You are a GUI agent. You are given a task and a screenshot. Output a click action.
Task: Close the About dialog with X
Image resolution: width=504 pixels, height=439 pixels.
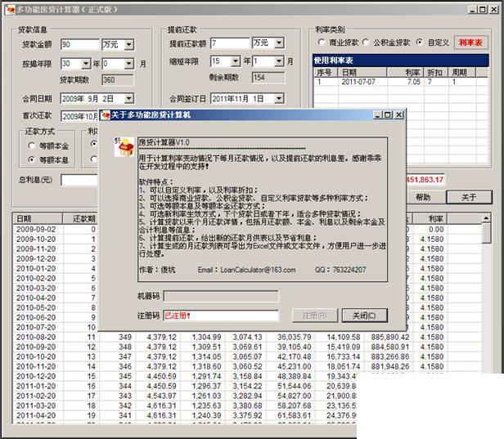pyautogui.click(x=399, y=114)
